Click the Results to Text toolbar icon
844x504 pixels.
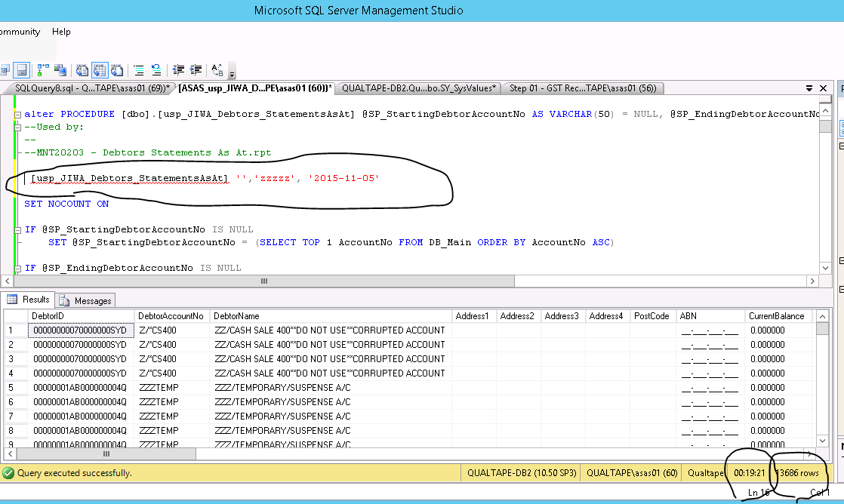point(82,70)
